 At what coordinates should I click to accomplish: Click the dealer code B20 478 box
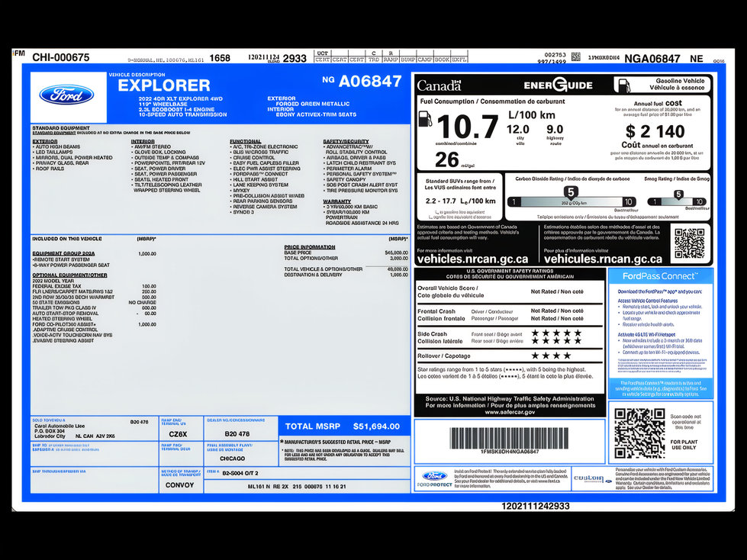click(240, 429)
